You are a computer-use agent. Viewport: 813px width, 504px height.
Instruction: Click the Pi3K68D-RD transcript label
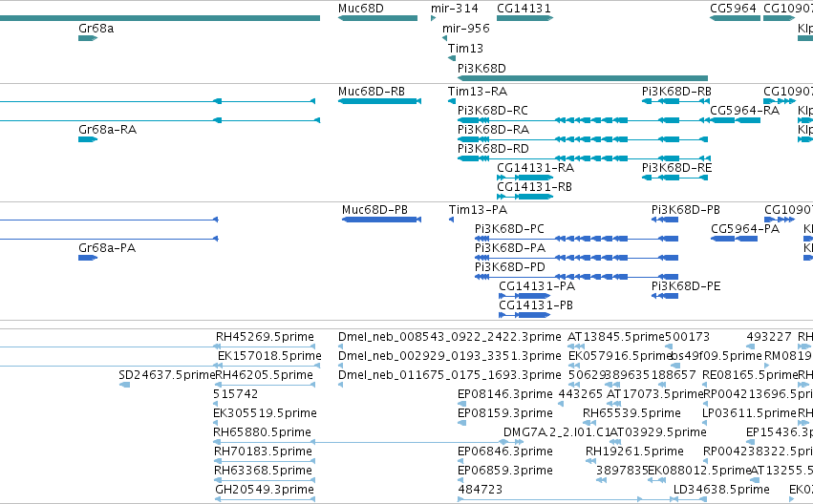493,149
